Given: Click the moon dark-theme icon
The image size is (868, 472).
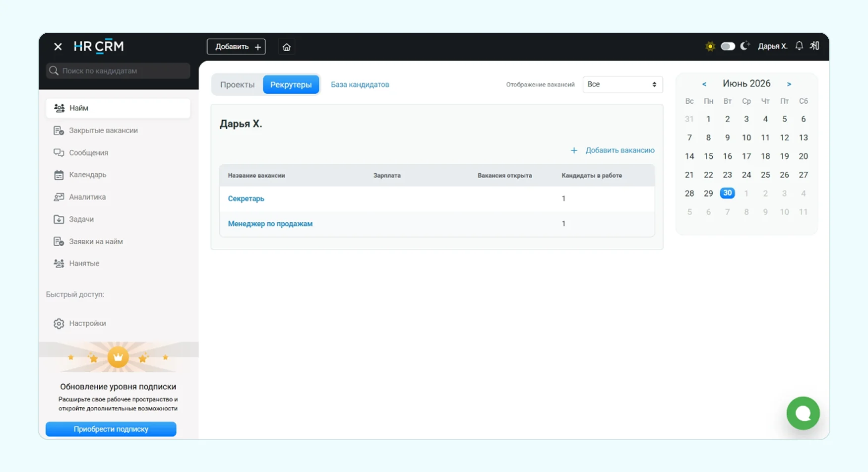Looking at the screenshot, I should pos(745,46).
